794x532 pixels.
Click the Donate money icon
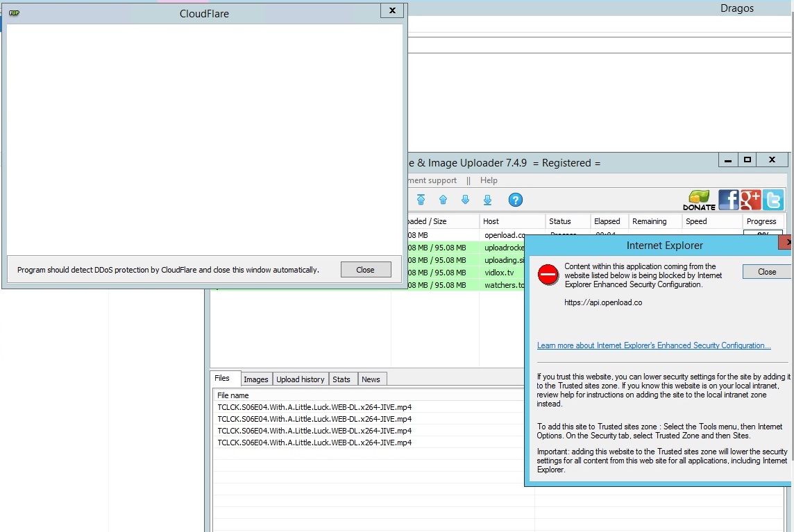tap(699, 200)
